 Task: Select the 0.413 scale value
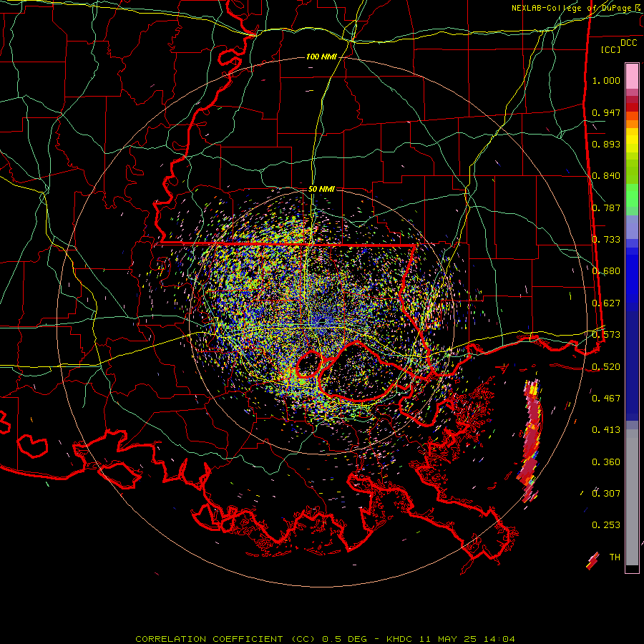click(x=606, y=430)
